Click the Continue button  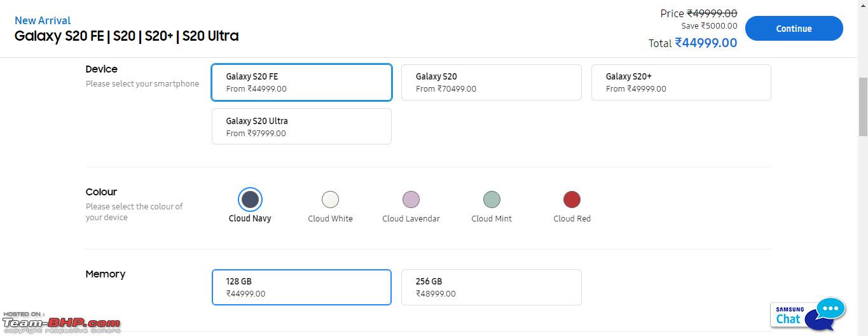click(794, 29)
